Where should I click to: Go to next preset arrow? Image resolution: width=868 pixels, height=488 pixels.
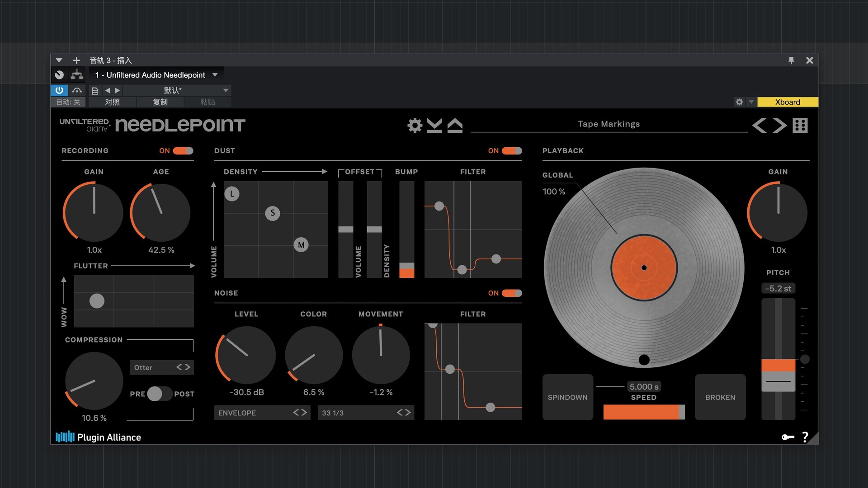779,125
